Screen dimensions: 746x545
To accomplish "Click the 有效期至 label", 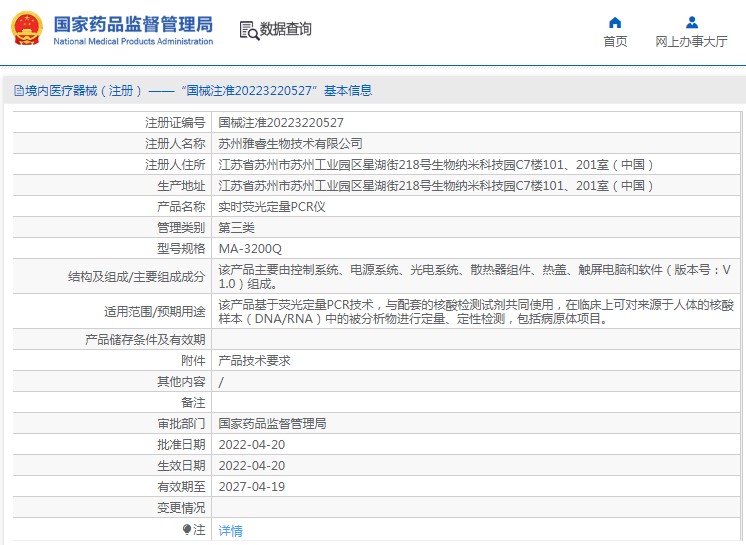I will (181, 487).
